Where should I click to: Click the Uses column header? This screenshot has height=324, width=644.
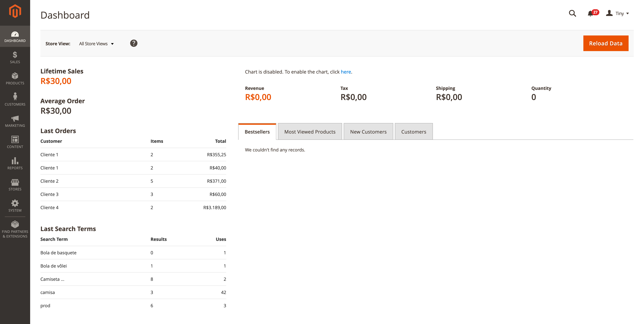(x=221, y=239)
